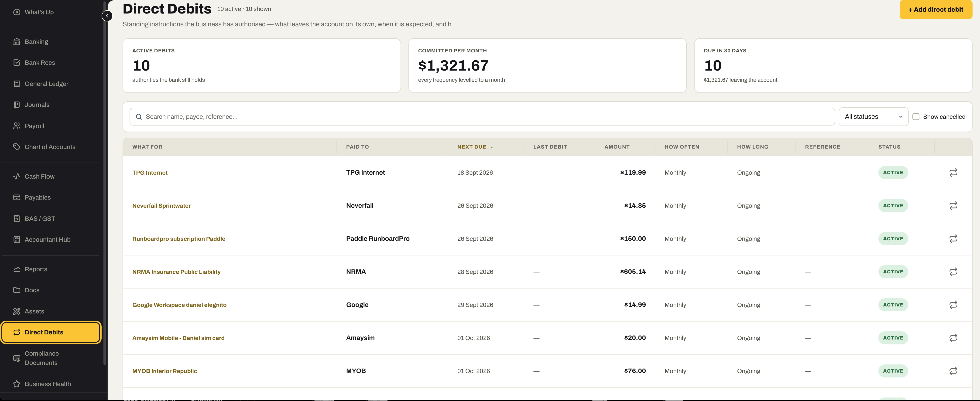Enable the Show cancelled checkbox
The height and width of the screenshot is (401, 980).
click(916, 117)
